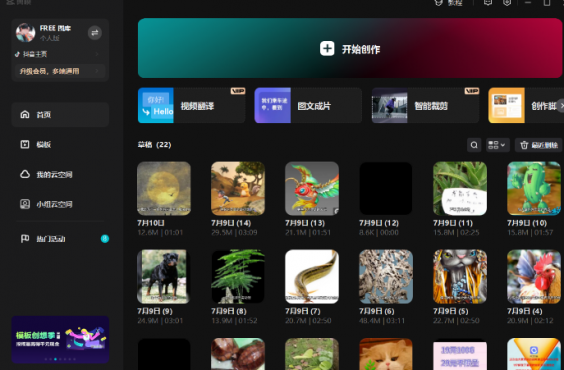
Task: Open the draft search magnifier icon
Action: point(474,145)
